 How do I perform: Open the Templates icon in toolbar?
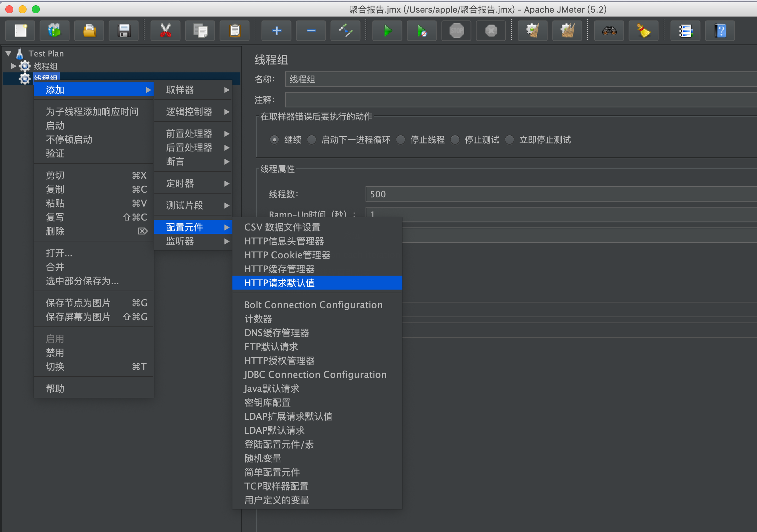click(55, 31)
